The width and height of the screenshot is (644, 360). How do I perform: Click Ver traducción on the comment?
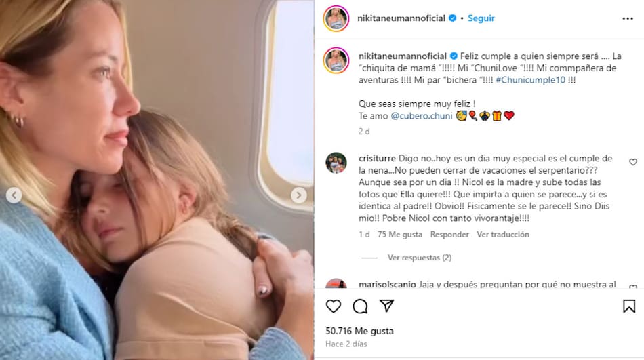[x=503, y=235]
